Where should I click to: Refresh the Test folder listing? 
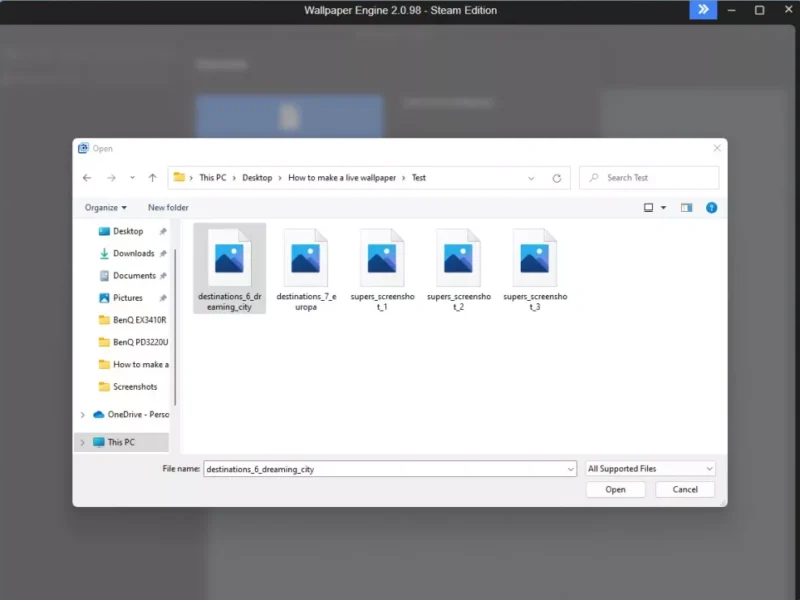tap(557, 178)
